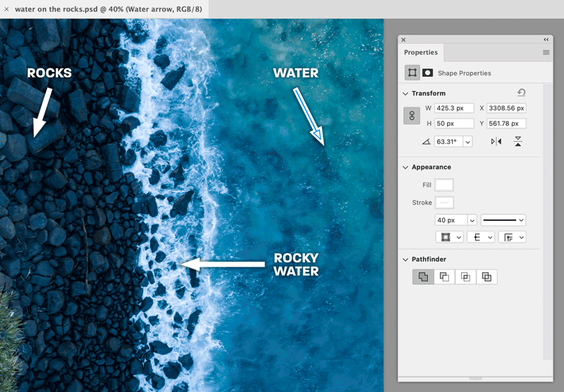Collapse the Pathfinder section
Viewport: 564px width, 392px height.
pyautogui.click(x=405, y=259)
